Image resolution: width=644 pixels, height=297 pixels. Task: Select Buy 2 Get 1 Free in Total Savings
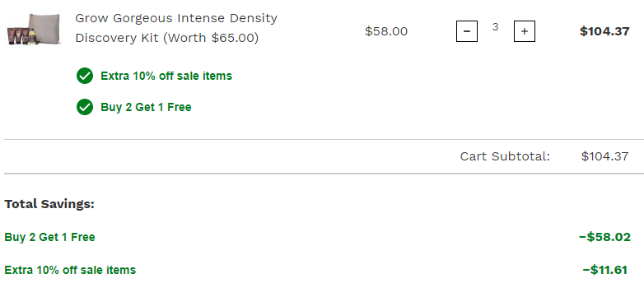click(49, 237)
